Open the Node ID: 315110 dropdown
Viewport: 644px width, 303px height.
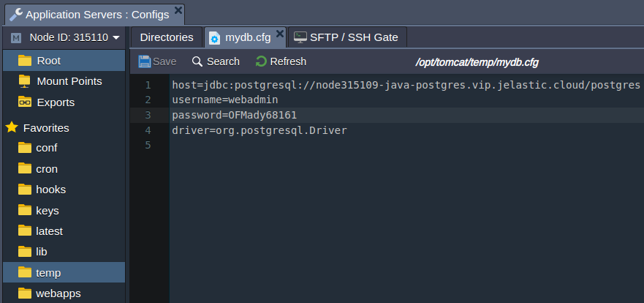click(66, 38)
